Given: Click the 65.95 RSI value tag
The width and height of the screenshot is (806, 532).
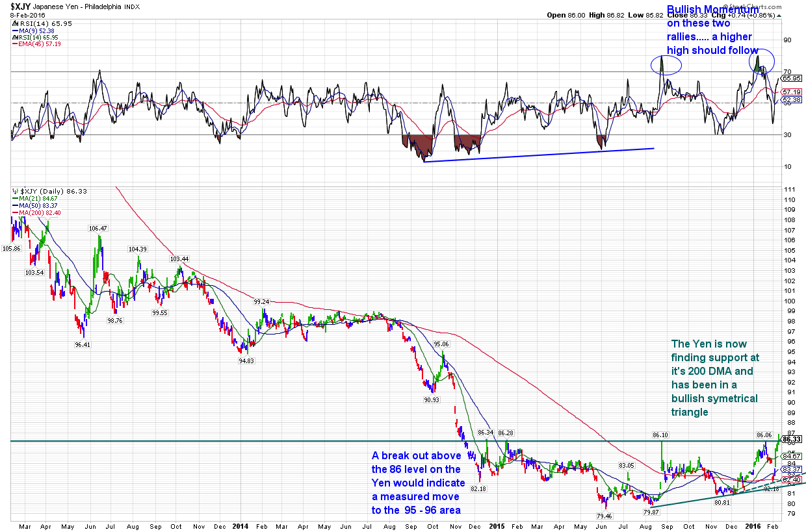Looking at the screenshot, I should 792,78.
